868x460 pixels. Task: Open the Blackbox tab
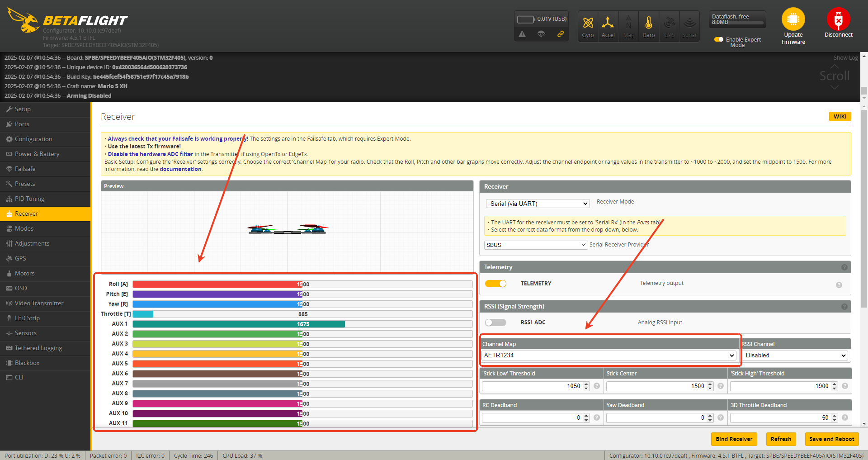coord(45,363)
